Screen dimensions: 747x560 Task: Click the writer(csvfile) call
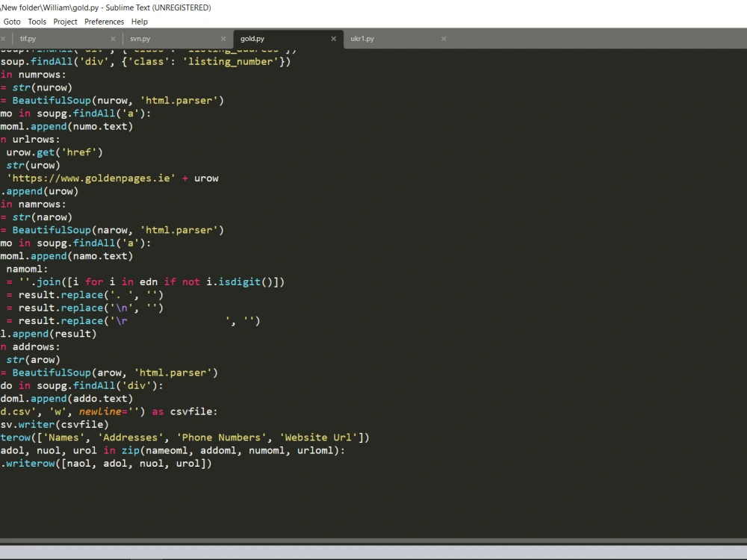pos(63,424)
